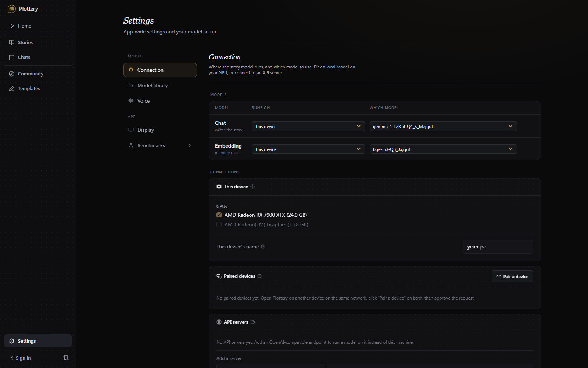Edit device name field yeah-pc
This screenshot has height=368, width=588.
tap(498, 247)
